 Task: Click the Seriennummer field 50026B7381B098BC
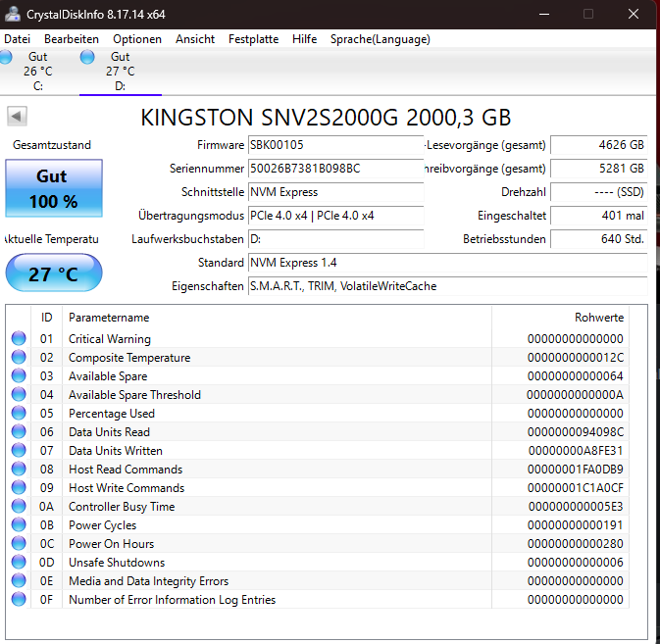point(336,169)
